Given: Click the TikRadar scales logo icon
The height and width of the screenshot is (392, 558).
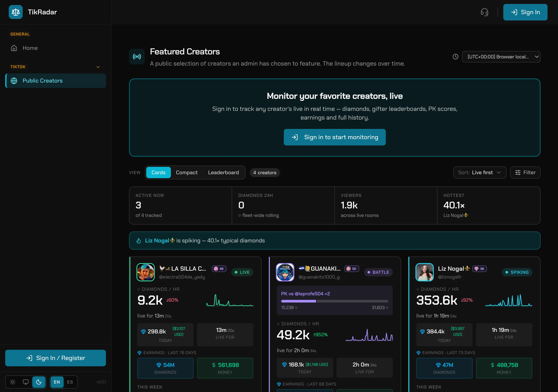Looking at the screenshot, I should point(15,12).
